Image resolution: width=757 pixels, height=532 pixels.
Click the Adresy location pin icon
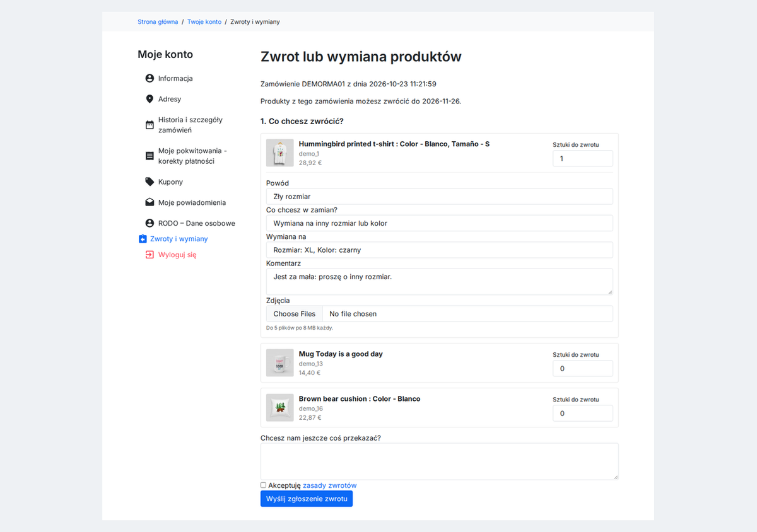pyautogui.click(x=150, y=99)
